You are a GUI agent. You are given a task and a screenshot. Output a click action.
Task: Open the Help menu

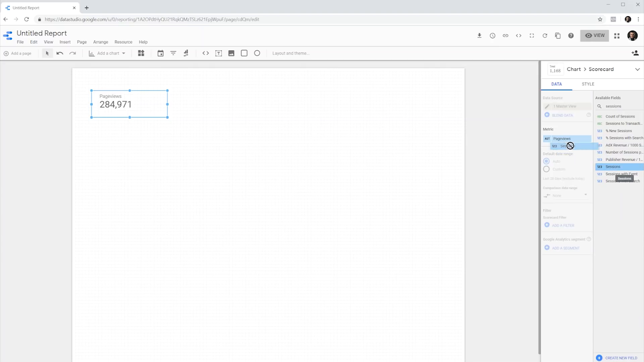pyautogui.click(x=143, y=42)
